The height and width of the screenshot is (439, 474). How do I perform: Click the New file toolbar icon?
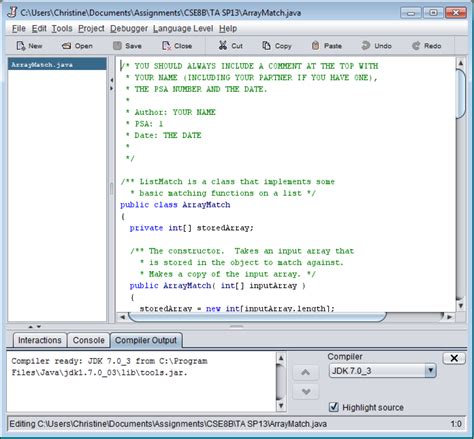pos(21,46)
